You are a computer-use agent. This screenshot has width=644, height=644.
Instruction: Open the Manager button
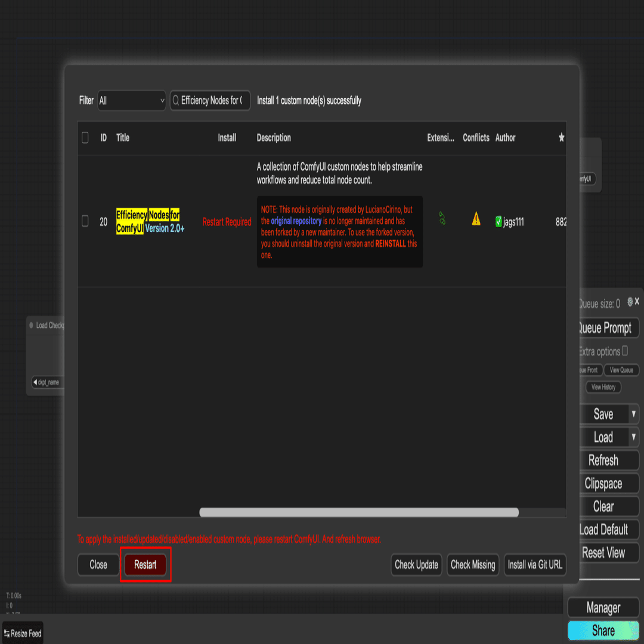click(x=603, y=608)
